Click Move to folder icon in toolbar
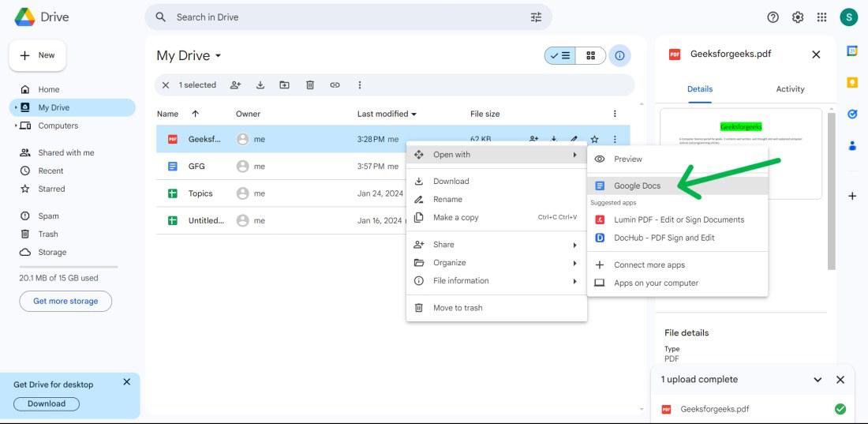Viewport: 868px width, 424px height. [285, 84]
